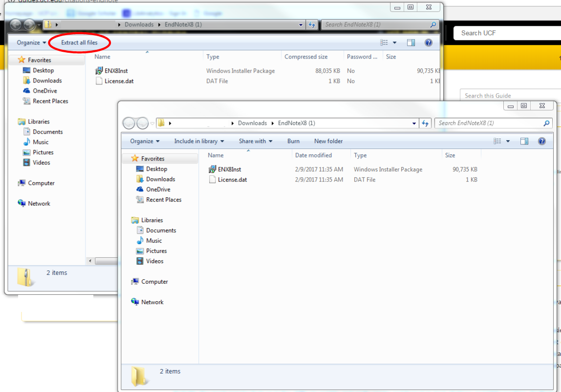Create a New folder
This screenshot has height=392, width=561.
point(328,141)
